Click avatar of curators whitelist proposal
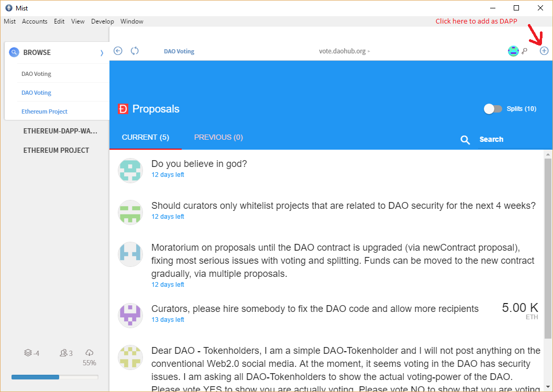Image resolution: width=553 pixels, height=392 pixels. point(130,212)
